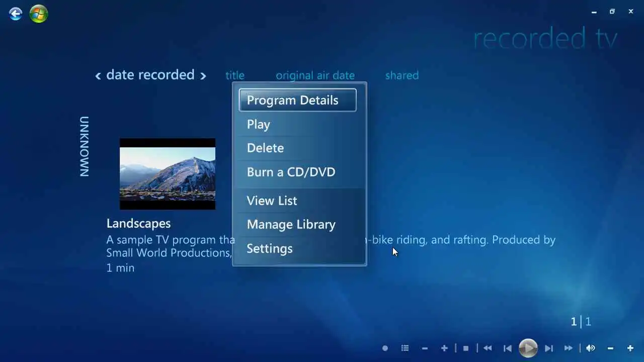Fast forward using the double right arrows

569,348
